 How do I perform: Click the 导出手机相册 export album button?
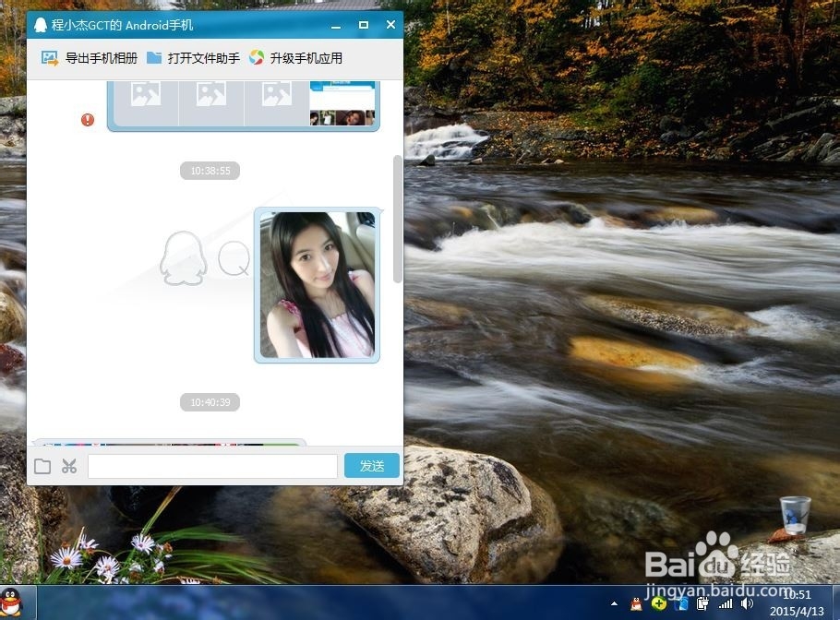pos(90,58)
